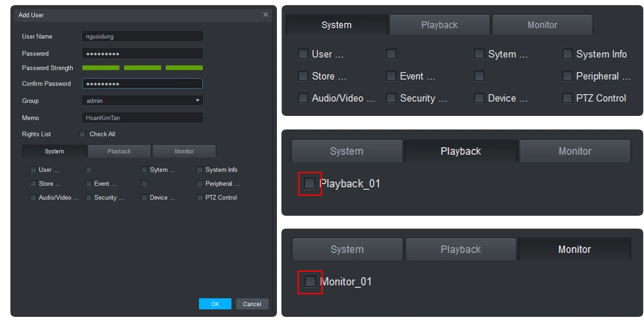Tick the Monitor_01 checkbox
The image size is (644, 322).
click(x=310, y=281)
